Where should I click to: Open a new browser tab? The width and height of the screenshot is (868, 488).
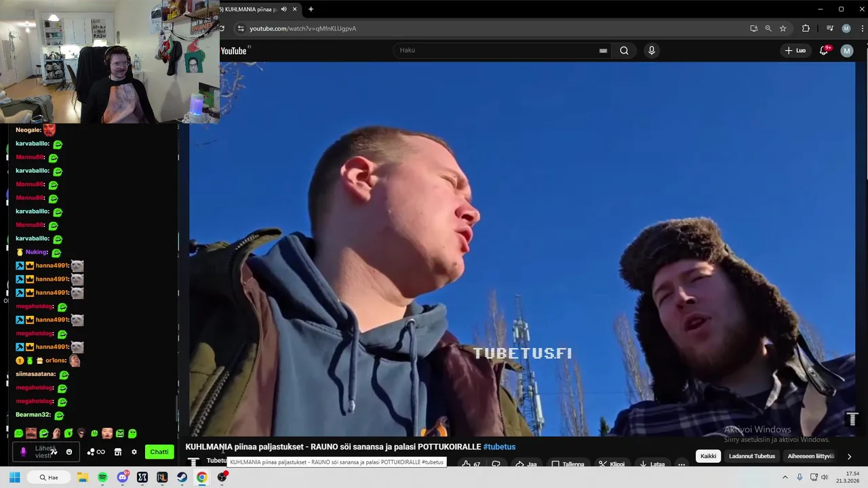pos(311,9)
